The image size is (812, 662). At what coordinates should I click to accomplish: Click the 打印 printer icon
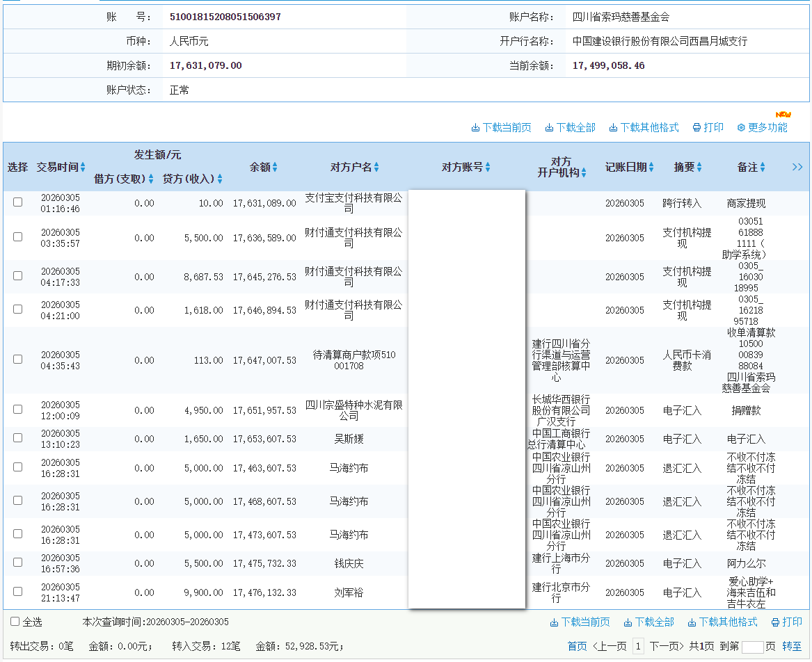[696, 127]
